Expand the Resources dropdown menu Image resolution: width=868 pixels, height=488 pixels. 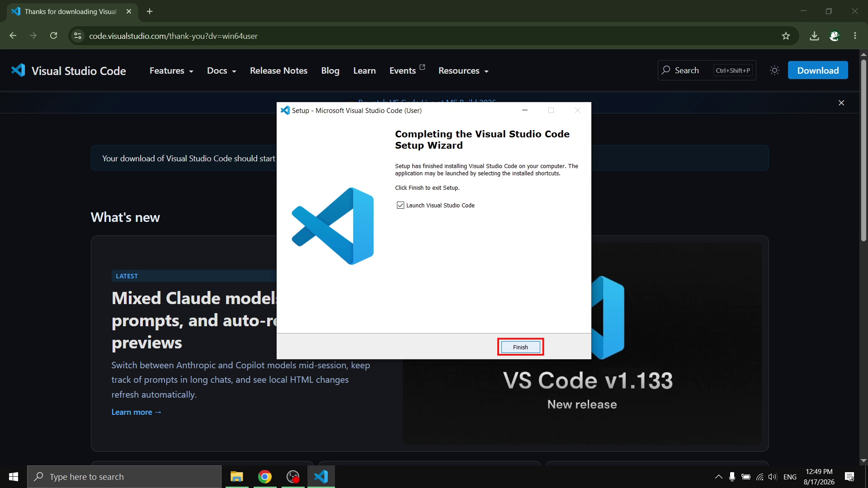[x=463, y=70]
